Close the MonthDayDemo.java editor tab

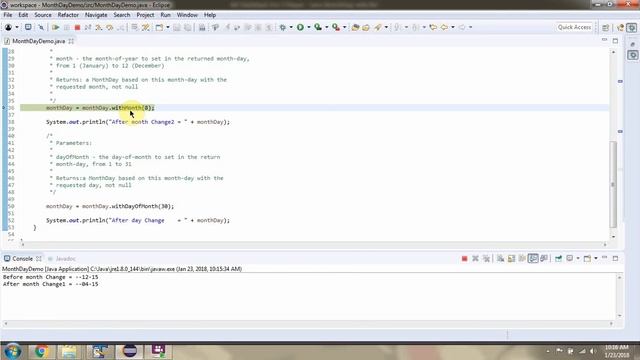[x=71, y=41]
